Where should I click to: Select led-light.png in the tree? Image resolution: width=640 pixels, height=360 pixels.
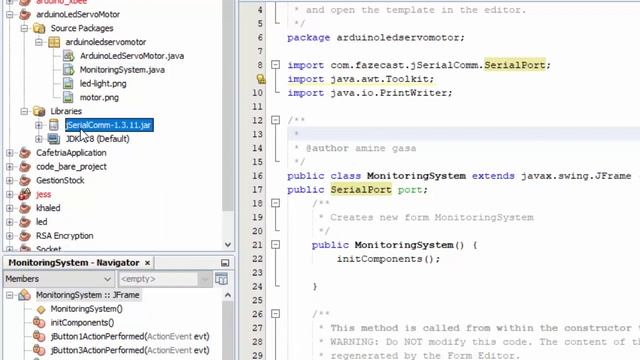(x=103, y=84)
